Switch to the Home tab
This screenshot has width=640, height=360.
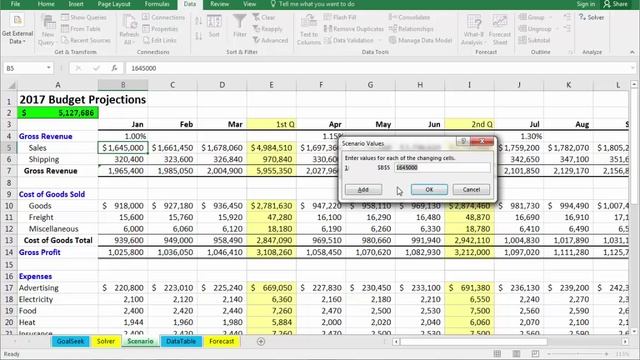tap(46, 4)
